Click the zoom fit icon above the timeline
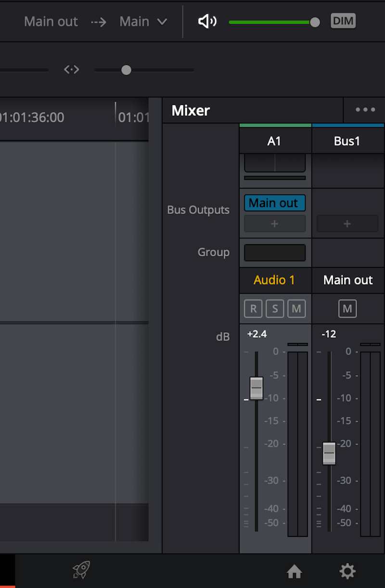Screen dimensions: 385x588 [71, 70]
